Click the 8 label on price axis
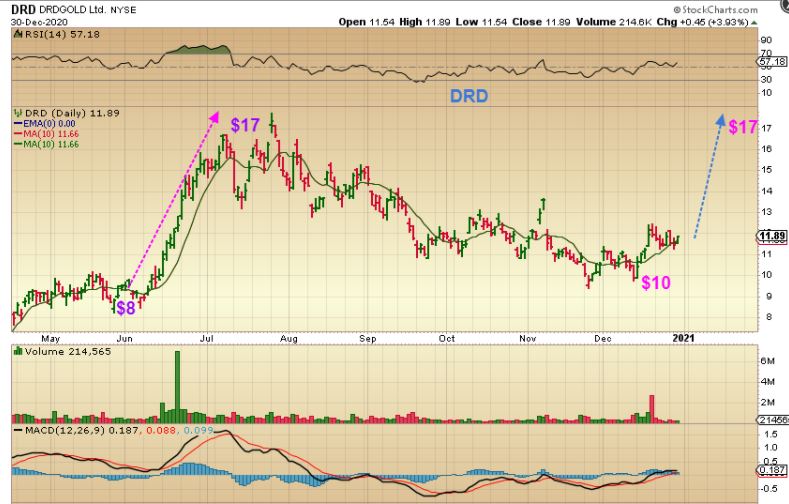This screenshot has height=504, width=789. [769, 317]
